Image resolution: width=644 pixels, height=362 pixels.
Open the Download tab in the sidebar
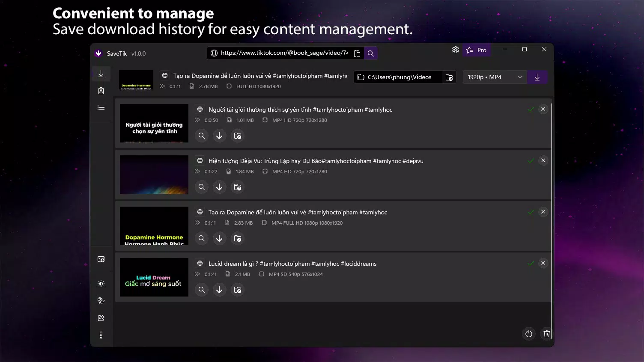point(101,74)
